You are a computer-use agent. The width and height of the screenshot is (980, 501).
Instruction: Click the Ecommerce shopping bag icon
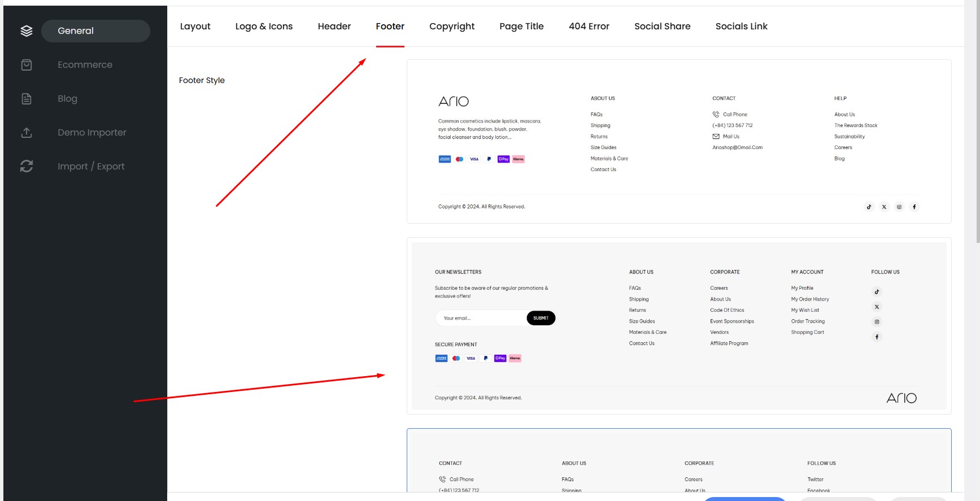coord(27,65)
